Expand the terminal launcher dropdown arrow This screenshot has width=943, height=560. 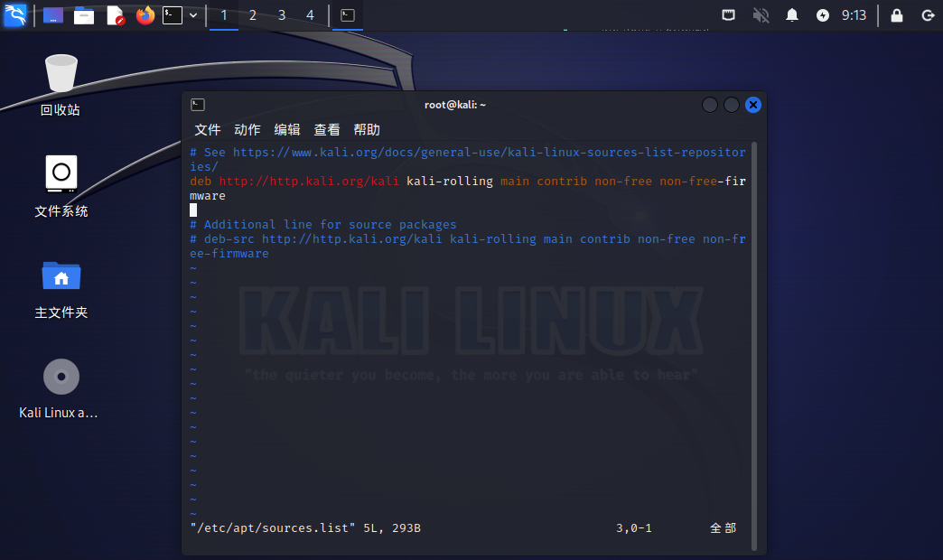193,15
